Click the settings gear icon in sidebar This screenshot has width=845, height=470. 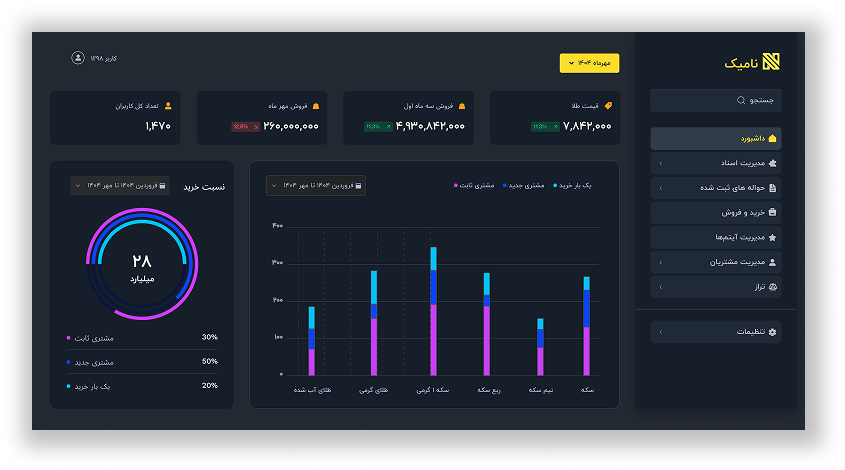[772, 332]
